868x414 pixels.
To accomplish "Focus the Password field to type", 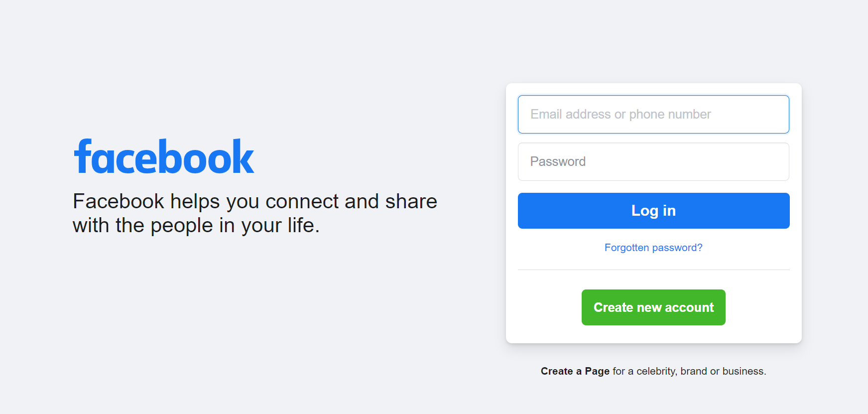I will coord(653,161).
